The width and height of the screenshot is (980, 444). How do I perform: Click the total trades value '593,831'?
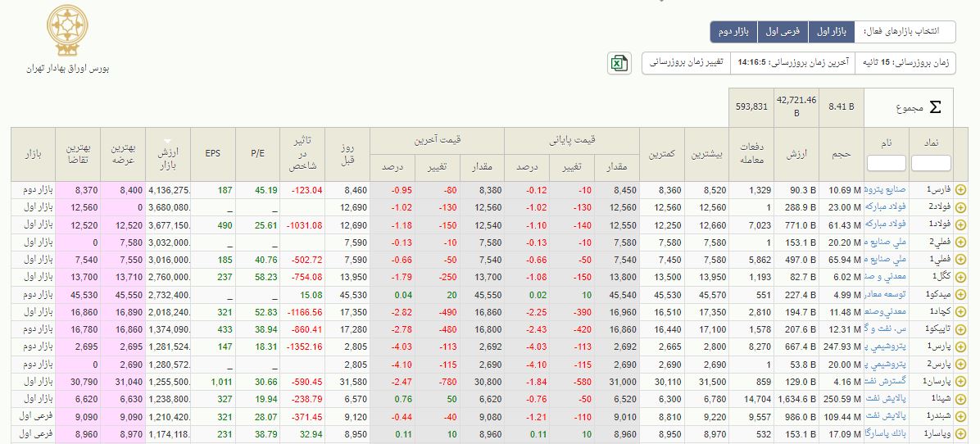pos(752,106)
